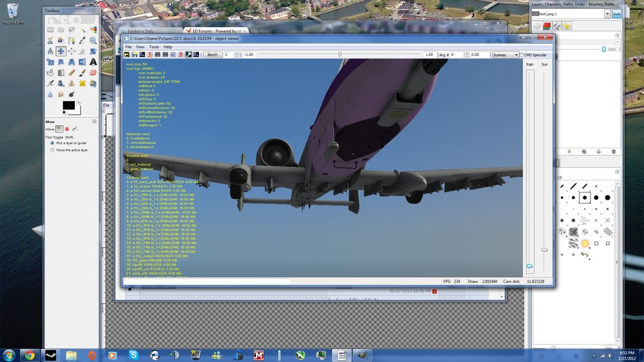Open the test1.jpeg-1 image selector dropdown
The width and height of the screenshot is (644, 362).
[607, 14]
